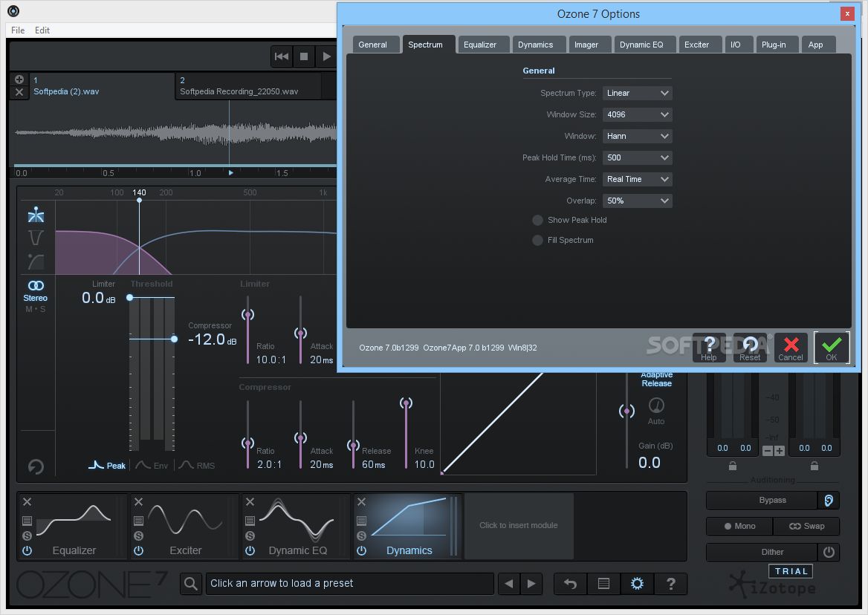Click the ear icon beside Bypass
The image size is (868, 615).
829,500
